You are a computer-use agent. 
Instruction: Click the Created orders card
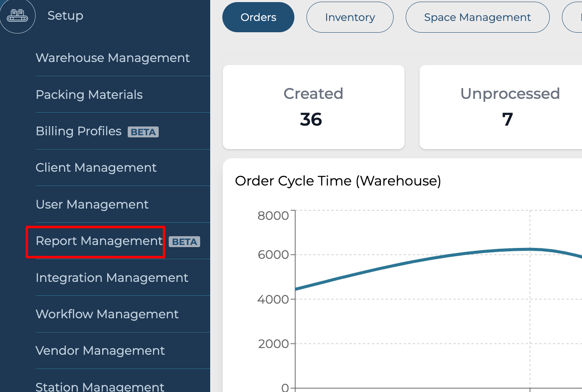313,107
